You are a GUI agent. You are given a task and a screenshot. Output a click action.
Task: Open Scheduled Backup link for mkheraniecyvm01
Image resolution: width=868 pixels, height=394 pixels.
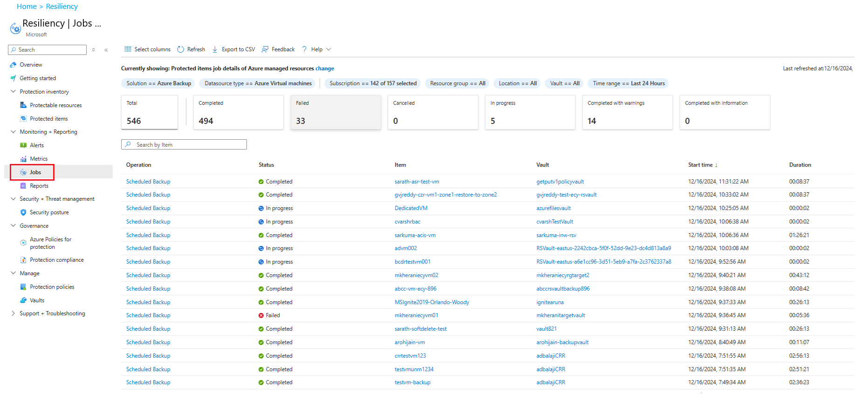pos(148,315)
